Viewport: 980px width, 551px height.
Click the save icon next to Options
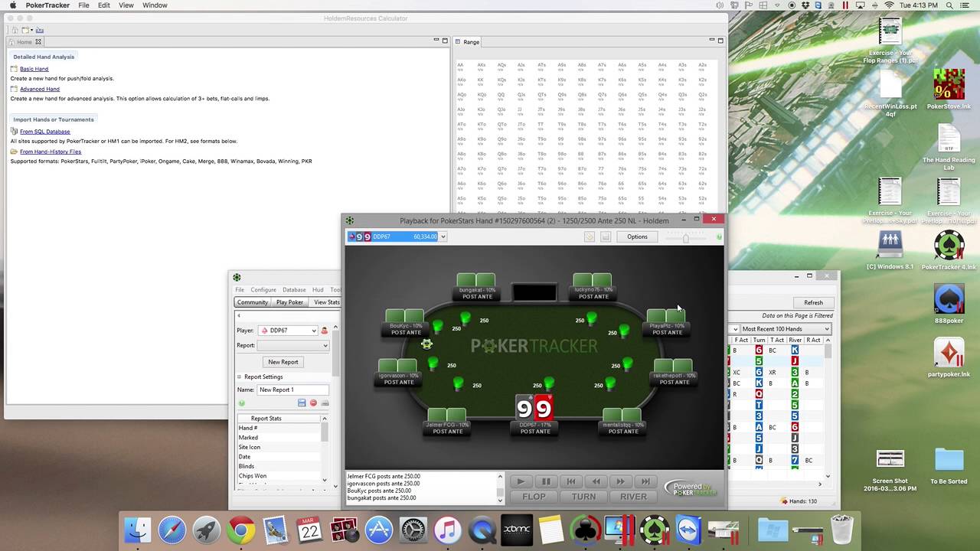tap(605, 236)
